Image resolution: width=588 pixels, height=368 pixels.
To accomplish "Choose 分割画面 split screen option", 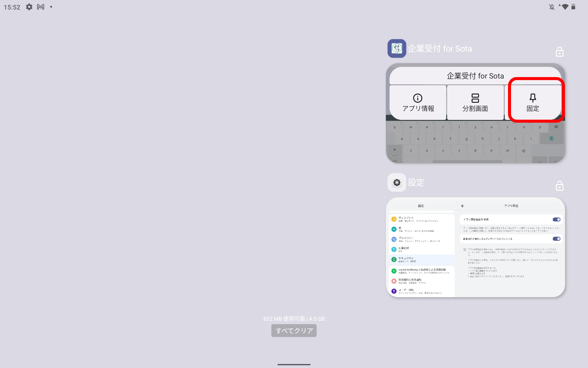I will 475,102.
